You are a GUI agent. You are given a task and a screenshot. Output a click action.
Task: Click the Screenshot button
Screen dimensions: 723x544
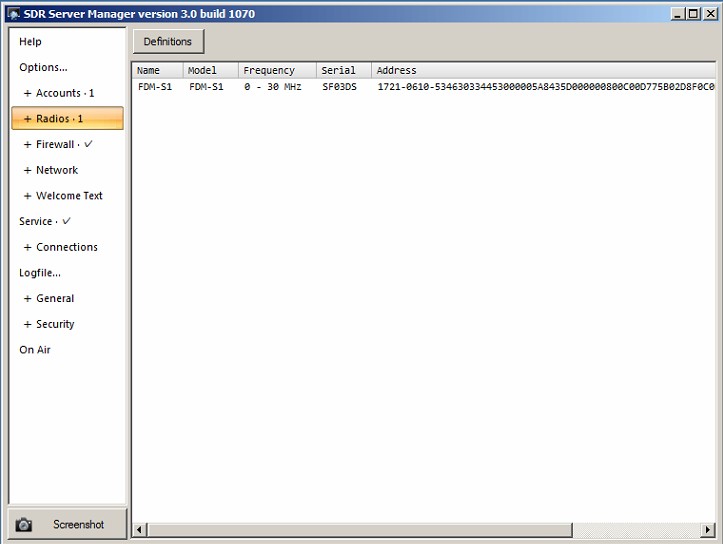[67, 524]
